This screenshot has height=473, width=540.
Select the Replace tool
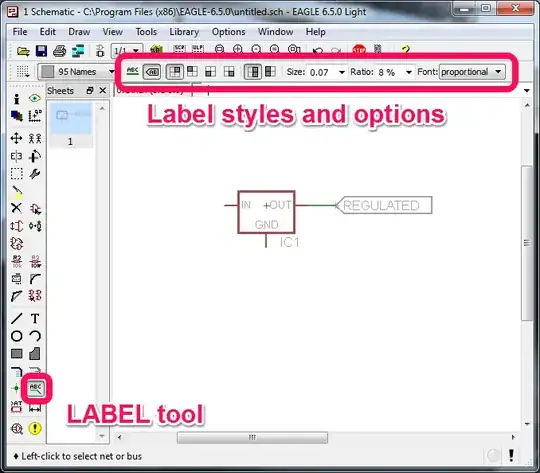coord(17,244)
